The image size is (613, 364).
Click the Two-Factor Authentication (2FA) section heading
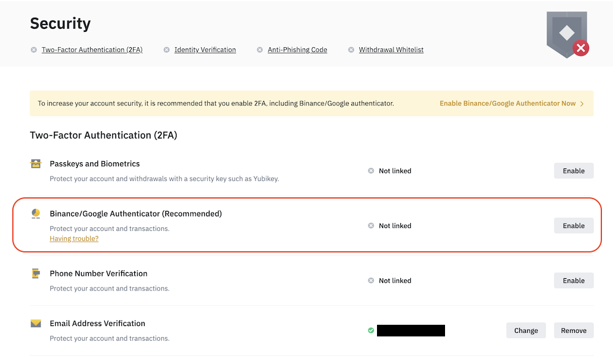[x=104, y=135]
